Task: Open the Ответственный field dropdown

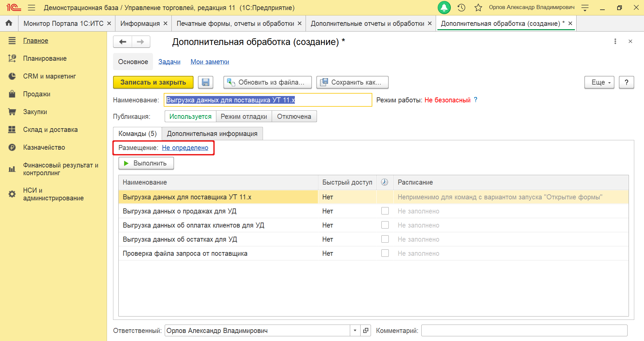Action: [355, 330]
